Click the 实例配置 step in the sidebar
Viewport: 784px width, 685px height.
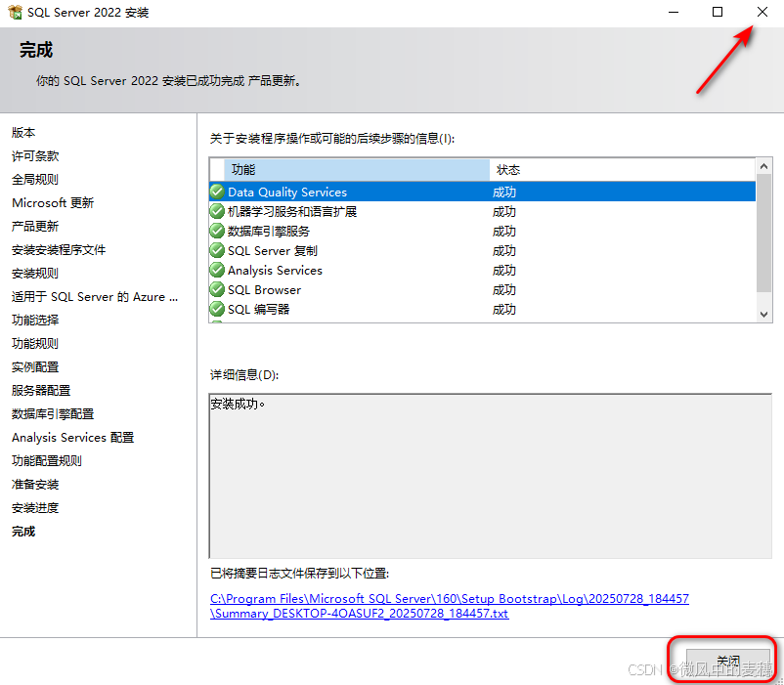tap(35, 366)
